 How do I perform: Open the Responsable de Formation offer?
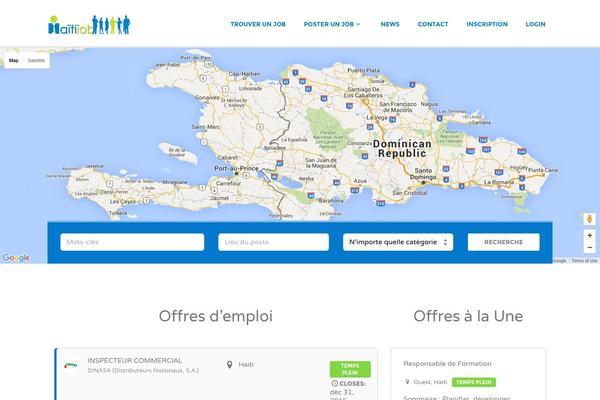point(447,364)
